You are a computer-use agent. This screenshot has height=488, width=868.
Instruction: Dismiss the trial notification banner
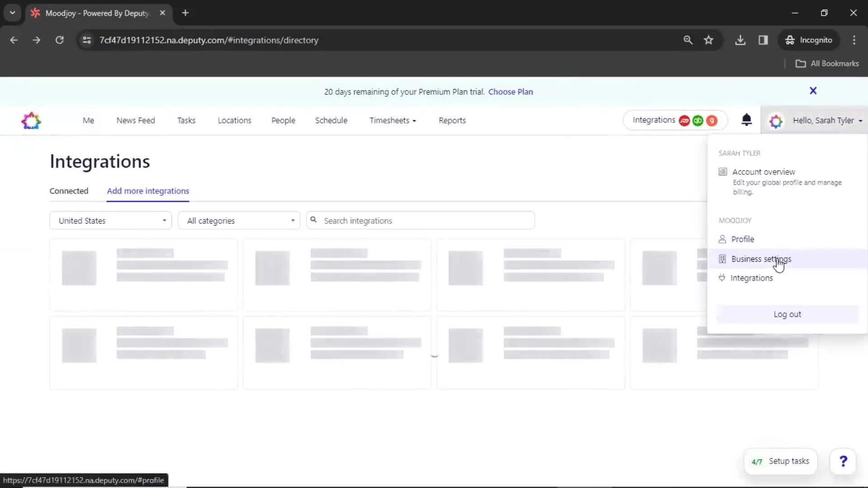coord(812,90)
